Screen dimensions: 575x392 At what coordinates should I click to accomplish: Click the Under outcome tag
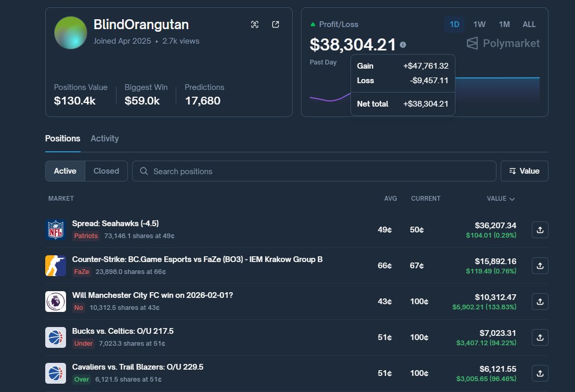pos(83,344)
